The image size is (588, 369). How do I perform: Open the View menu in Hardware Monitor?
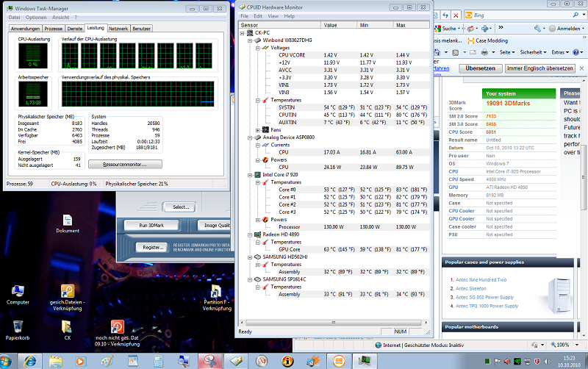click(273, 16)
